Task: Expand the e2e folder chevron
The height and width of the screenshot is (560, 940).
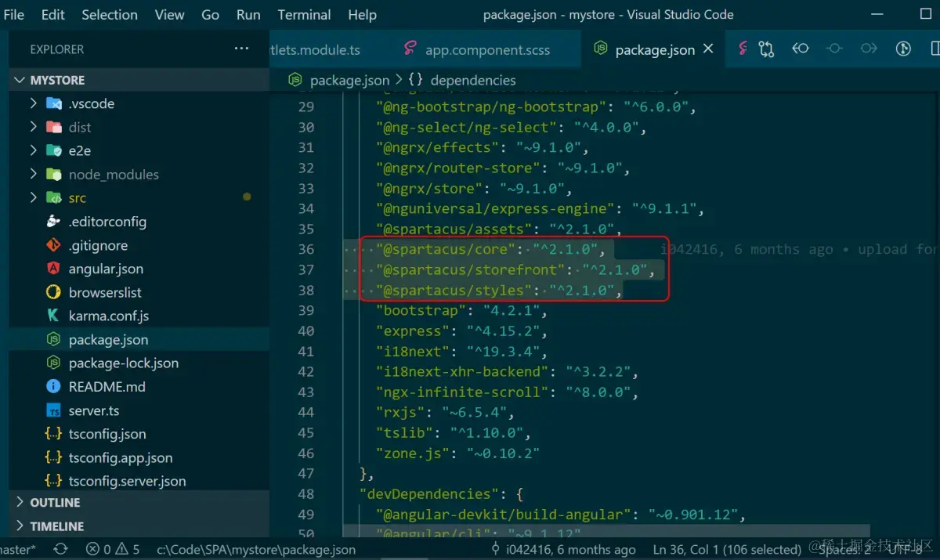Action: tap(33, 150)
